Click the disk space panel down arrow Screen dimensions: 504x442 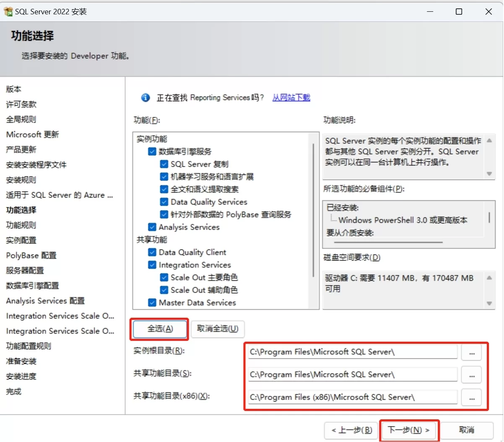pos(489,303)
